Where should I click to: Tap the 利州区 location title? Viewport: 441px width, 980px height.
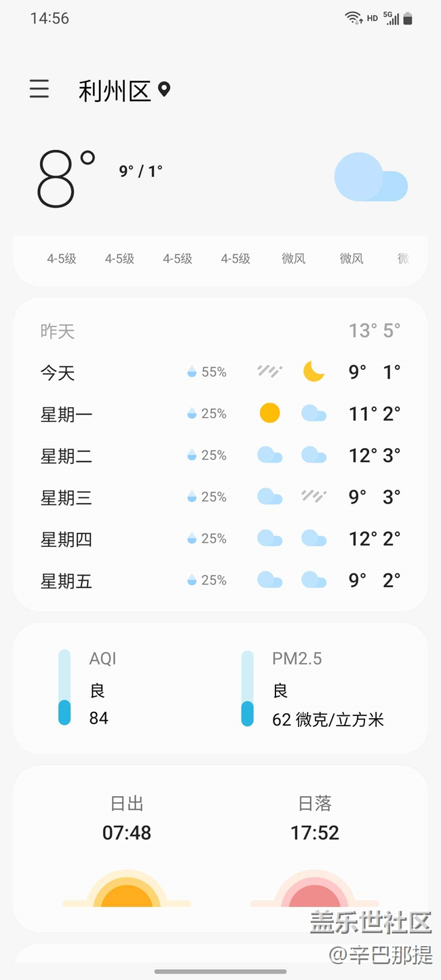pyautogui.click(x=115, y=90)
